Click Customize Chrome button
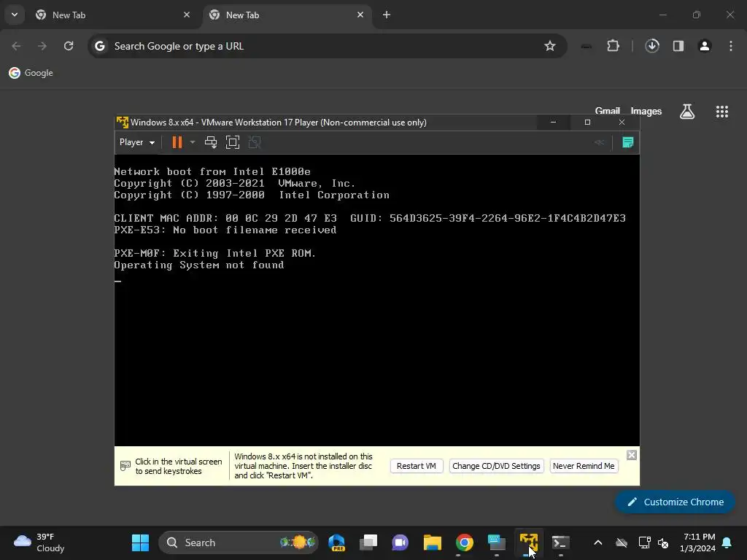Image resolution: width=747 pixels, height=560 pixels. (675, 502)
